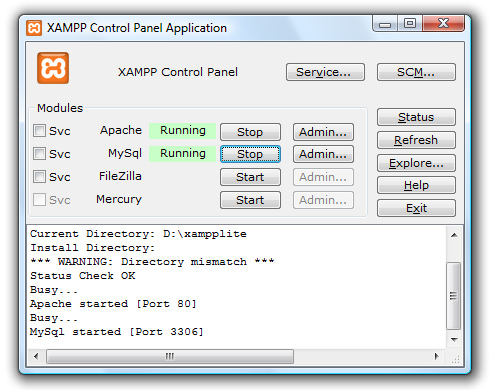Viewport: 498px width, 390px height.
Task: Open the Help button
Action: [416, 185]
